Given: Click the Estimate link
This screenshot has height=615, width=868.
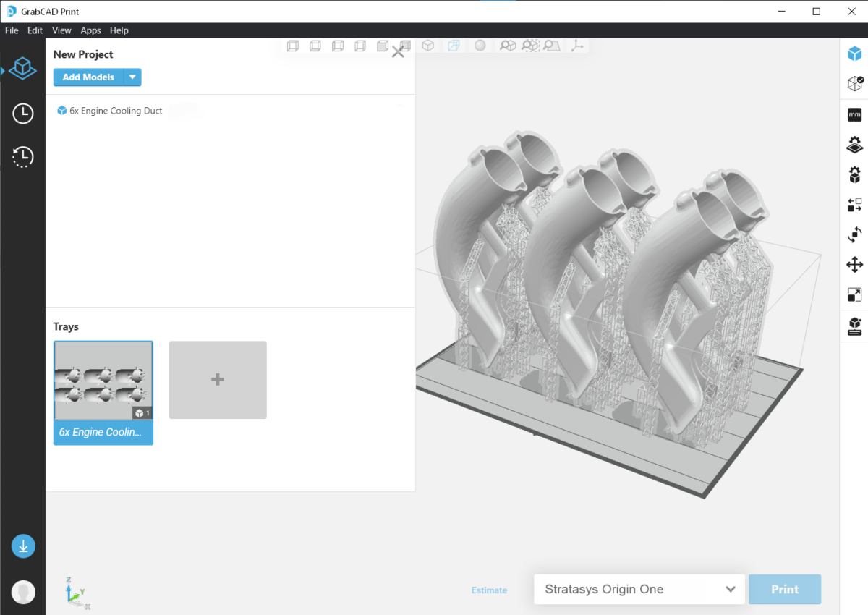Looking at the screenshot, I should click(x=489, y=590).
